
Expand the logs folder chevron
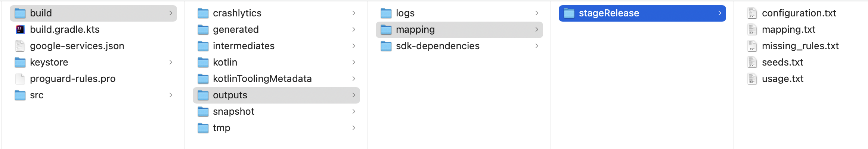tap(537, 13)
